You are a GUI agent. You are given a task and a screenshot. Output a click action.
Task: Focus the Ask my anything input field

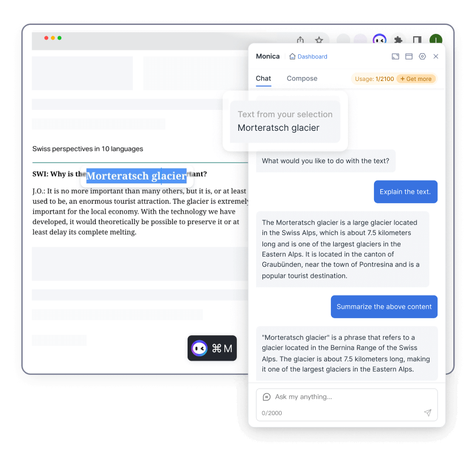pyautogui.click(x=347, y=397)
